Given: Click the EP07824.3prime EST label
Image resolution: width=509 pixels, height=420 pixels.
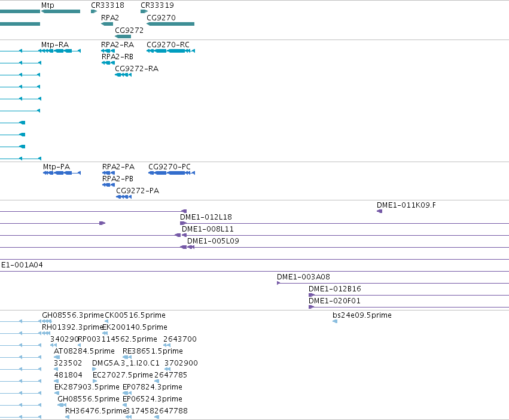Looking at the screenshot, I should click(x=153, y=387).
